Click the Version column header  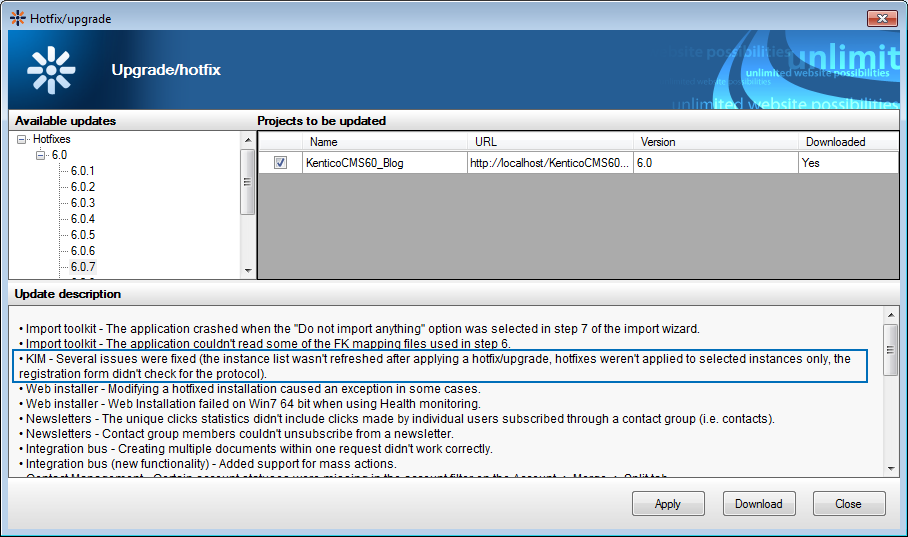(717, 142)
